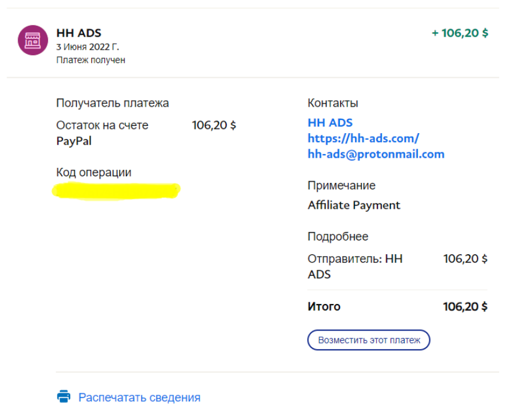Click the purple HH ADS store icon
The height and width of the screenshot is (415, 532).
(32, 40)
